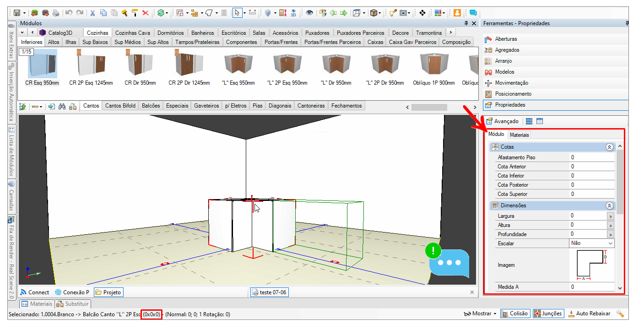This screenshot has height=335, width=644.
Task: Open the Mostrar dropdown menu
Action: pyautogui.click(x=480, y=313)
